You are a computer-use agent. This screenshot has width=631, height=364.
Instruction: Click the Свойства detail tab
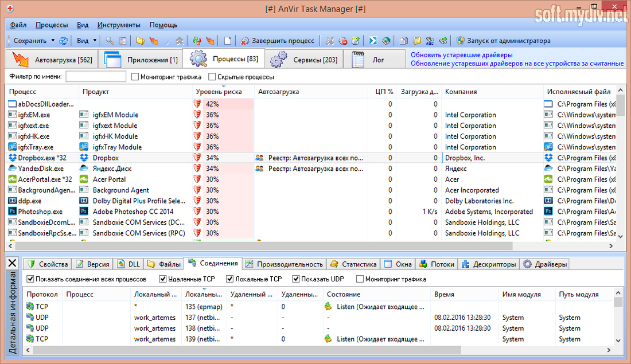point(48,264)
